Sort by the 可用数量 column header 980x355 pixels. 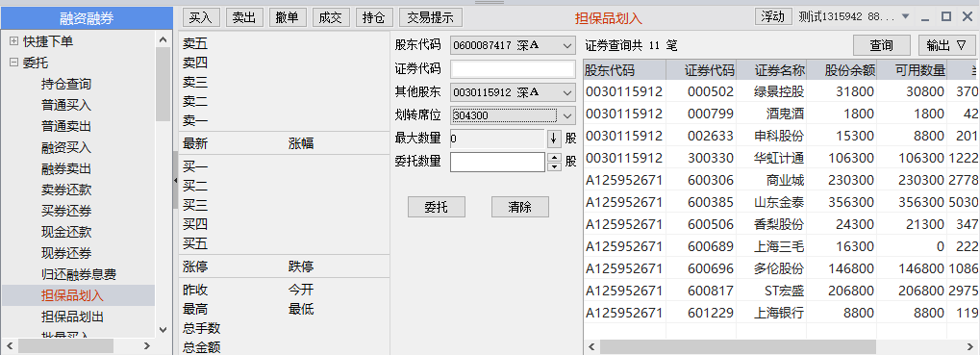point(912,70)
